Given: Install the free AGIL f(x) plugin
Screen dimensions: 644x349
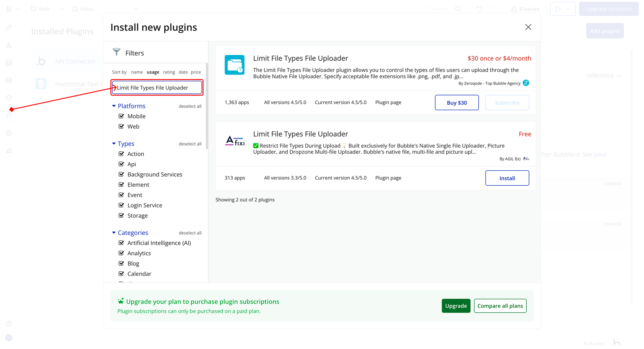Looking at the screenshot, I should [x=507, y=178].
